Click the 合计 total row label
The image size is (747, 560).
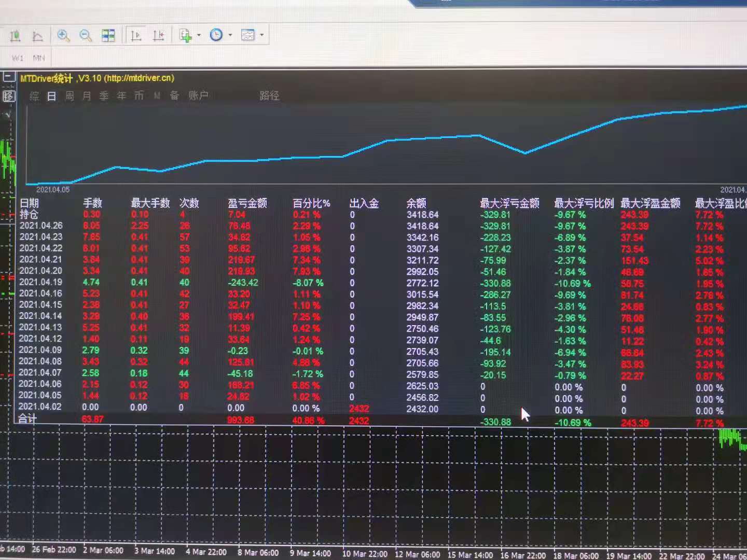27,418
